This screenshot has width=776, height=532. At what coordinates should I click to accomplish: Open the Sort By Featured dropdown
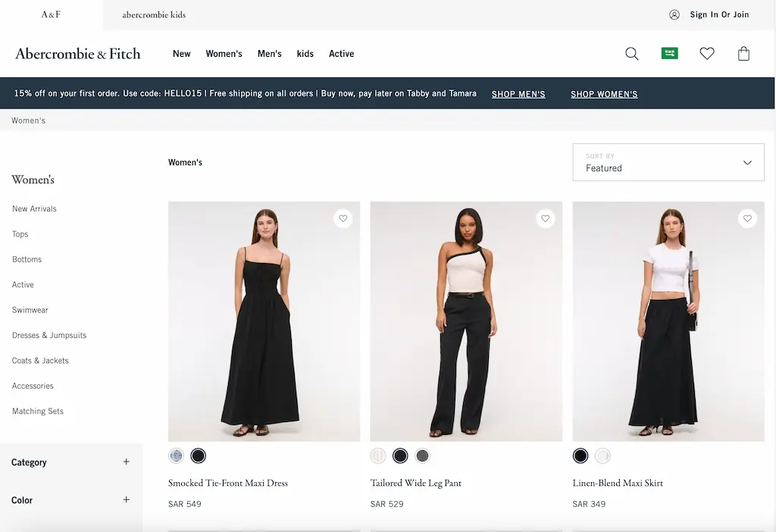tap(668, 162)
